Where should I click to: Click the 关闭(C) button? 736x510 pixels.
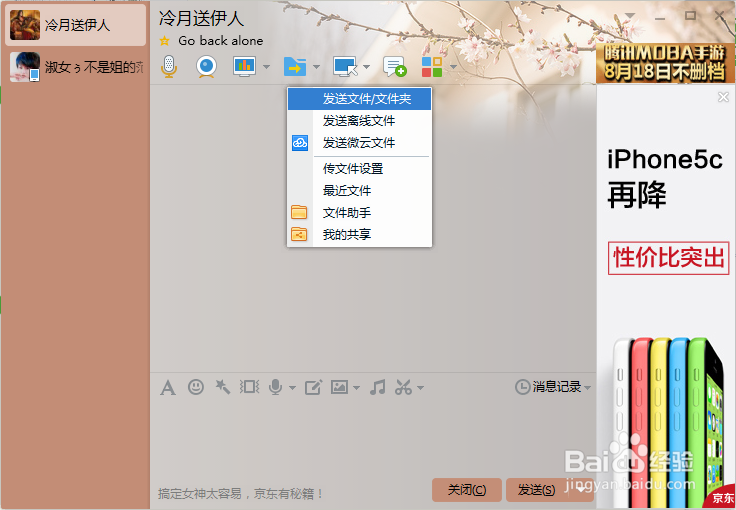[467, 490]
